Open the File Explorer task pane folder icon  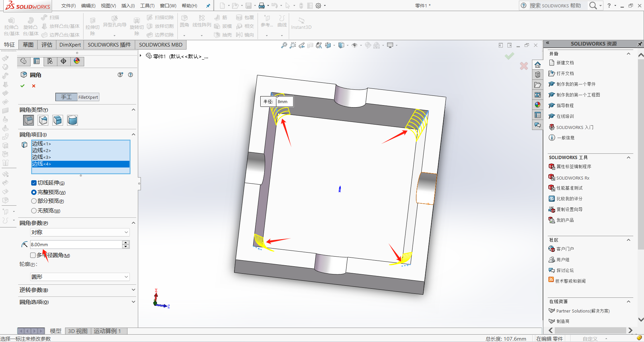coord(538,85)
